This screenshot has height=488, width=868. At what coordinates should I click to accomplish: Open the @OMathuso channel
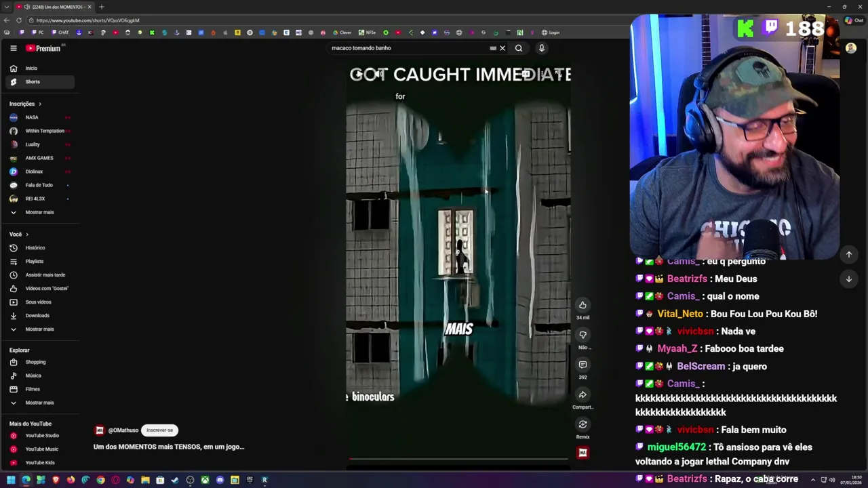[123, 430]
